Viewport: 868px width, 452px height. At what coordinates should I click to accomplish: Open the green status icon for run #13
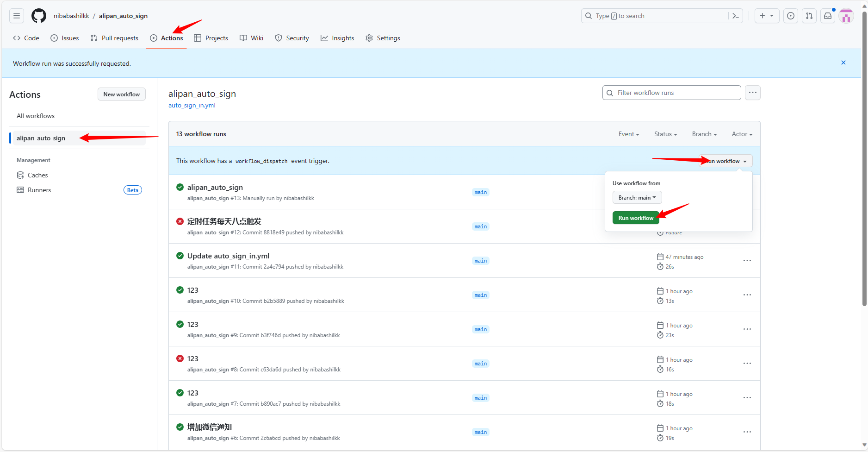[x=180, y=187]
